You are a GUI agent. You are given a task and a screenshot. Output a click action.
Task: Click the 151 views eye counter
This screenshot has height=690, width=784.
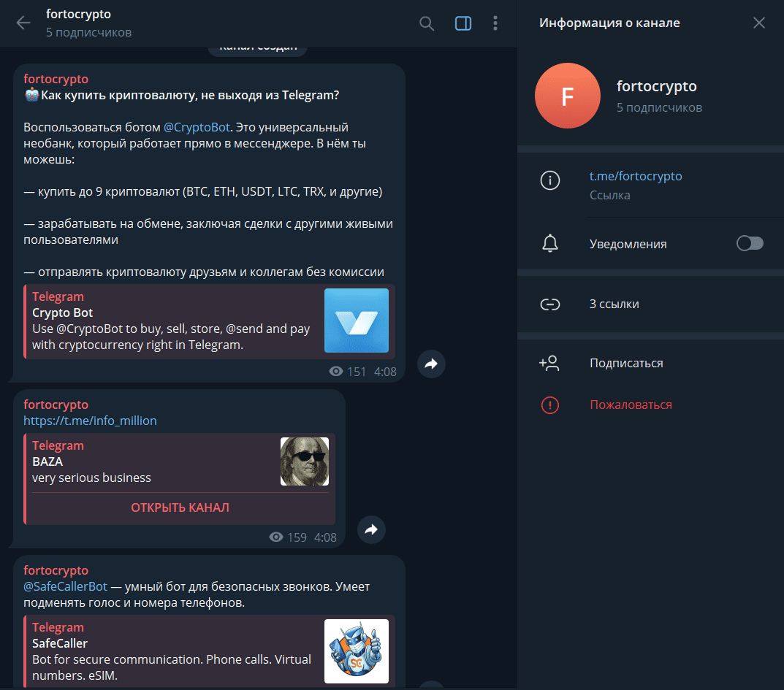[x=348, y=371]
